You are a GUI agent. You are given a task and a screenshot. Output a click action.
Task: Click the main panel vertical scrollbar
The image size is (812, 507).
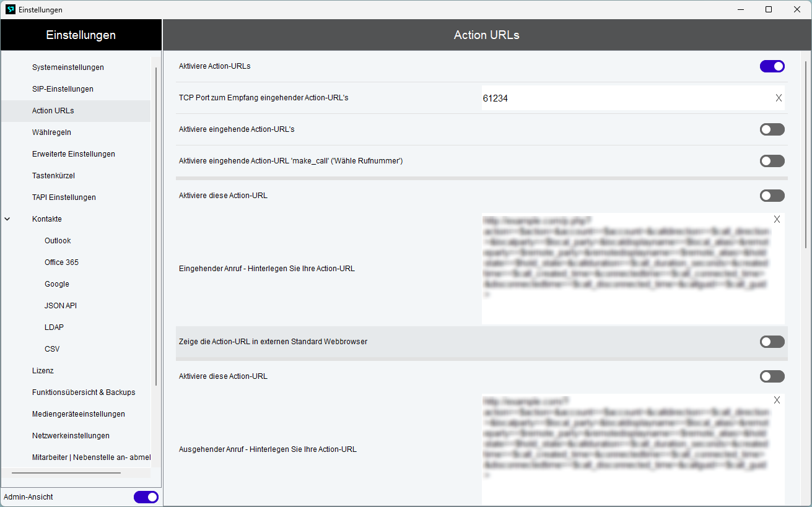tap(806, 155)
